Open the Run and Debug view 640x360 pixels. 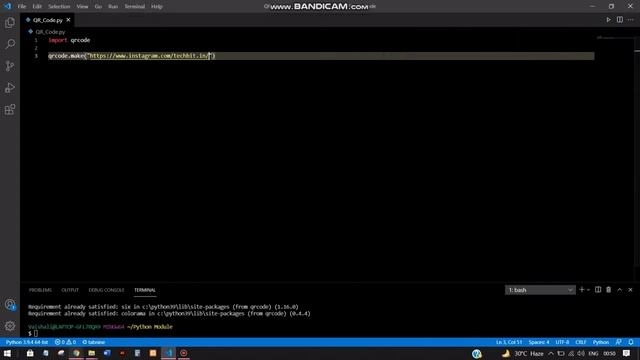[x=10, y=88]
